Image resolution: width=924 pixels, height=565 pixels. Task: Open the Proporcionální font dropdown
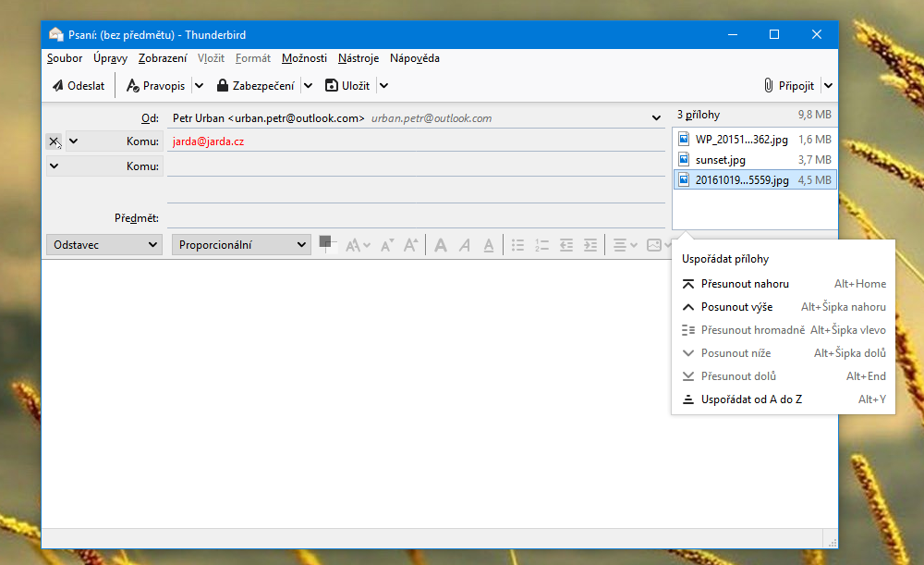pos(241,245)
